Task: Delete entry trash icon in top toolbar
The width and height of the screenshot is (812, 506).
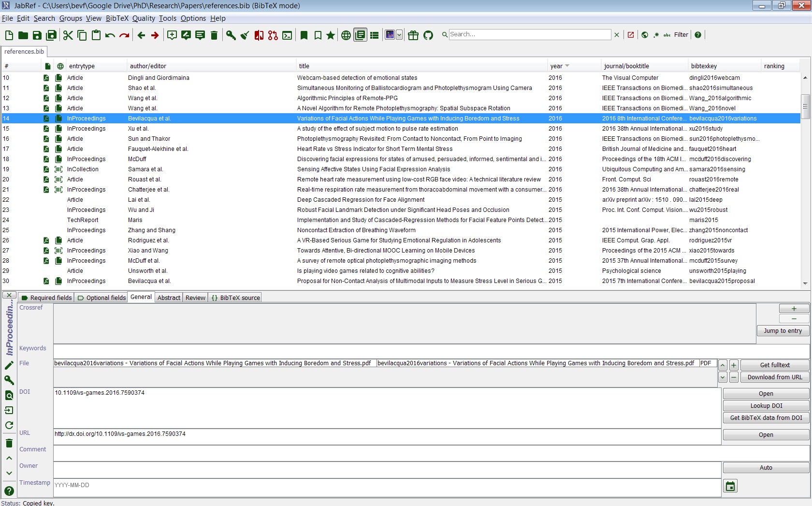Action: 214,35
